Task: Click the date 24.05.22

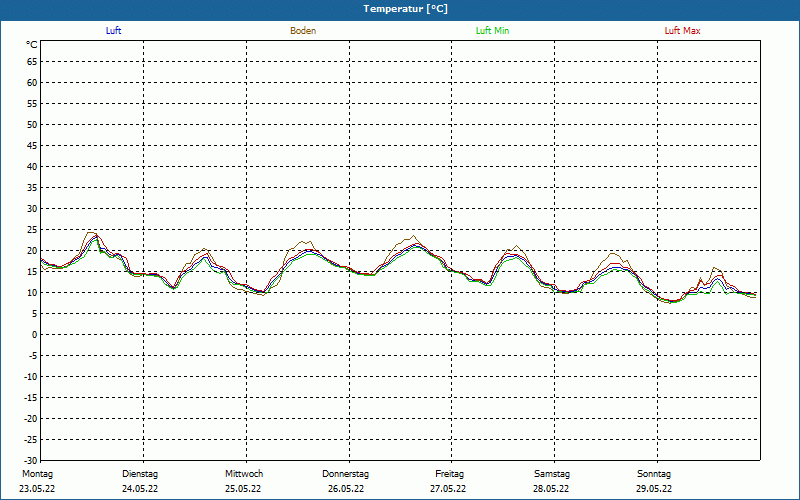Action: [140, 489]
